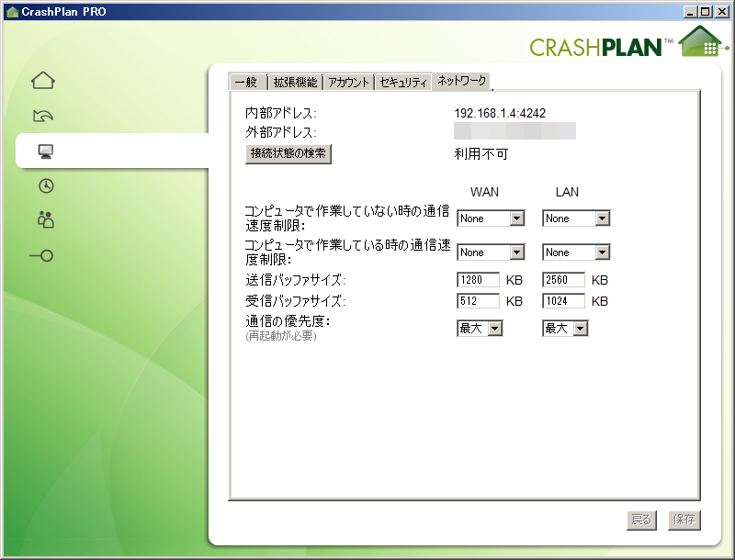Open LAN 通信の優先度 dropdown

(565, 329)
